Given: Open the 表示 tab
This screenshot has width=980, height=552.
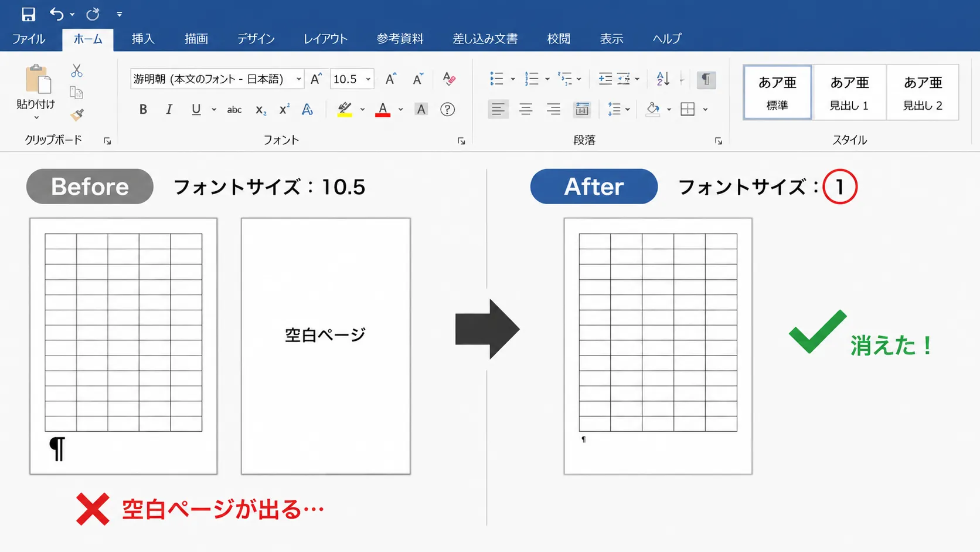Looking at the screenshot, I should (611, 39).
